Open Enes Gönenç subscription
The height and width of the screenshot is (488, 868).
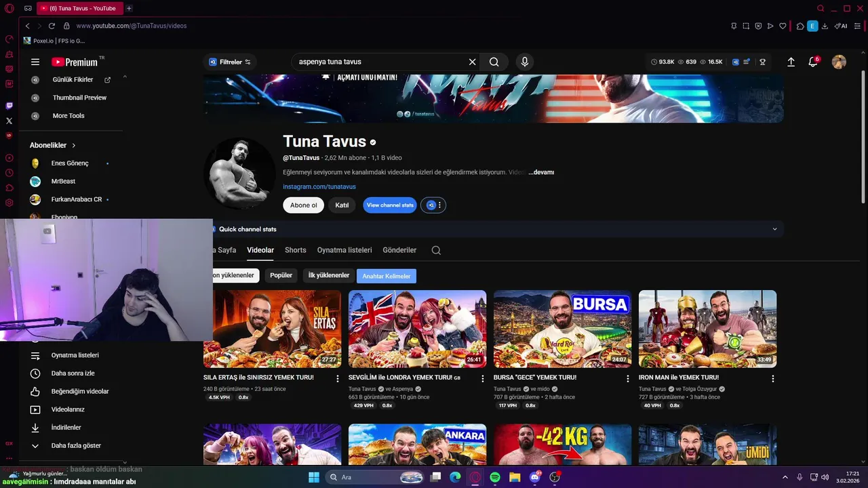point(70,163)
